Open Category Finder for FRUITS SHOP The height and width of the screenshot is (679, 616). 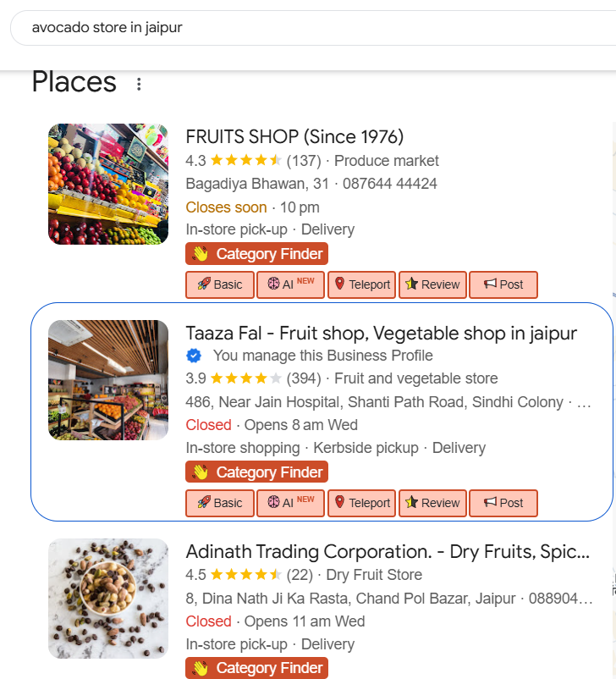click(x=256, y=254)
